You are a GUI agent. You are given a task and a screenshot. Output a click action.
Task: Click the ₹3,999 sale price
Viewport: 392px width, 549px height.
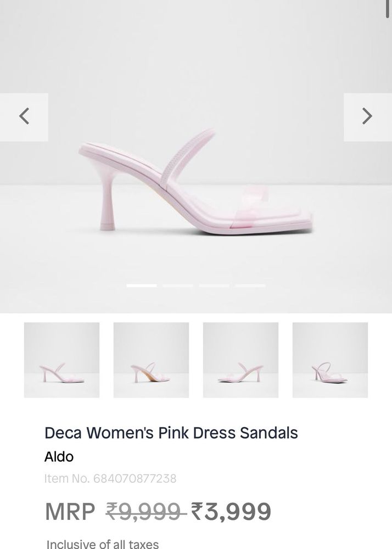231,512
